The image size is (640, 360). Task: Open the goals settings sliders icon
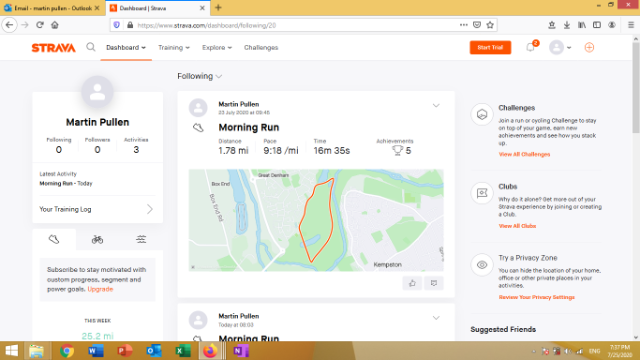(141, 240)
